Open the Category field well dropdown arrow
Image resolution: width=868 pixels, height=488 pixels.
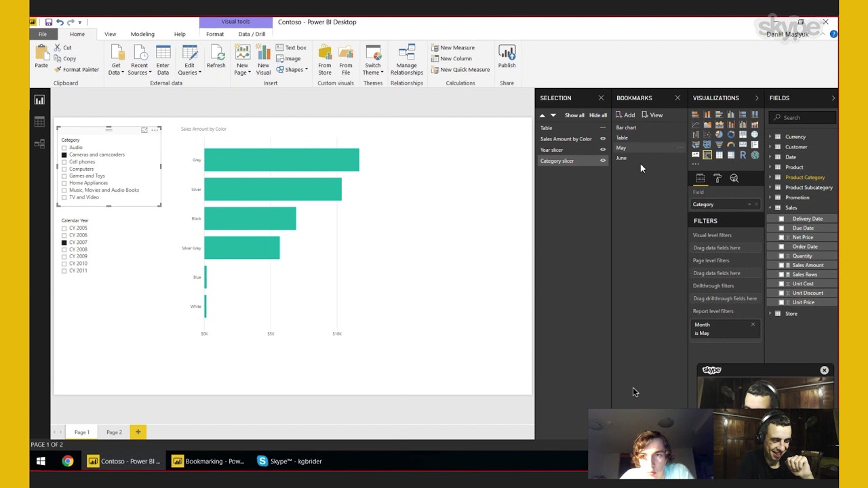pos(749,205)
